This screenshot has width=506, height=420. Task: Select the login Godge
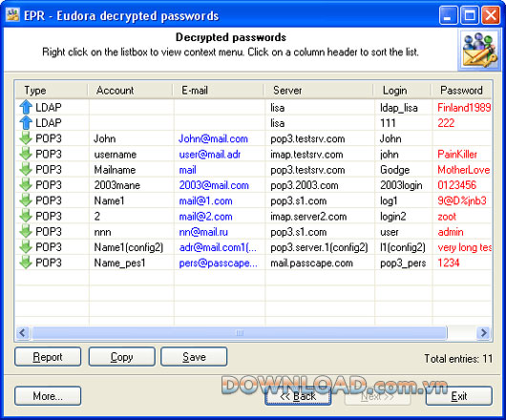click(394, 170)
